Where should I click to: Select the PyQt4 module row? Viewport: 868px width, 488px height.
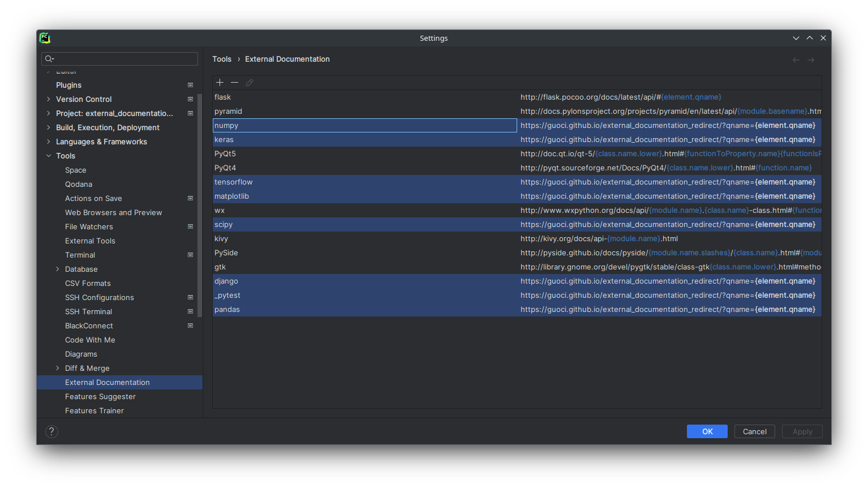click(x=517, y=168)
